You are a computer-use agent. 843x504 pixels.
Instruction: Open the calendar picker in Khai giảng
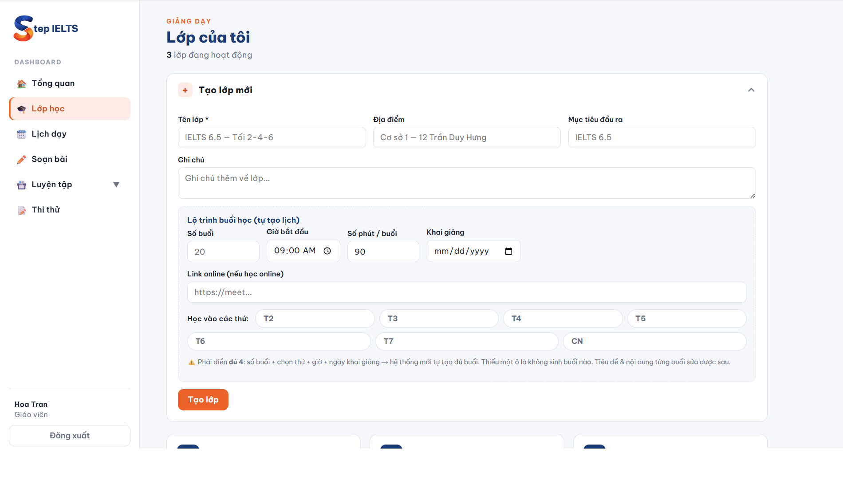point(508,251)
